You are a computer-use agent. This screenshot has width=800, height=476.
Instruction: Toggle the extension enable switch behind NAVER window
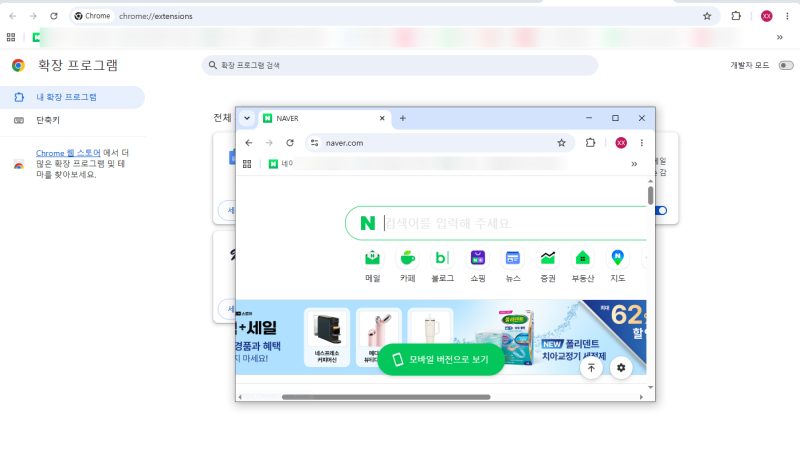click(x=661, y=210)
